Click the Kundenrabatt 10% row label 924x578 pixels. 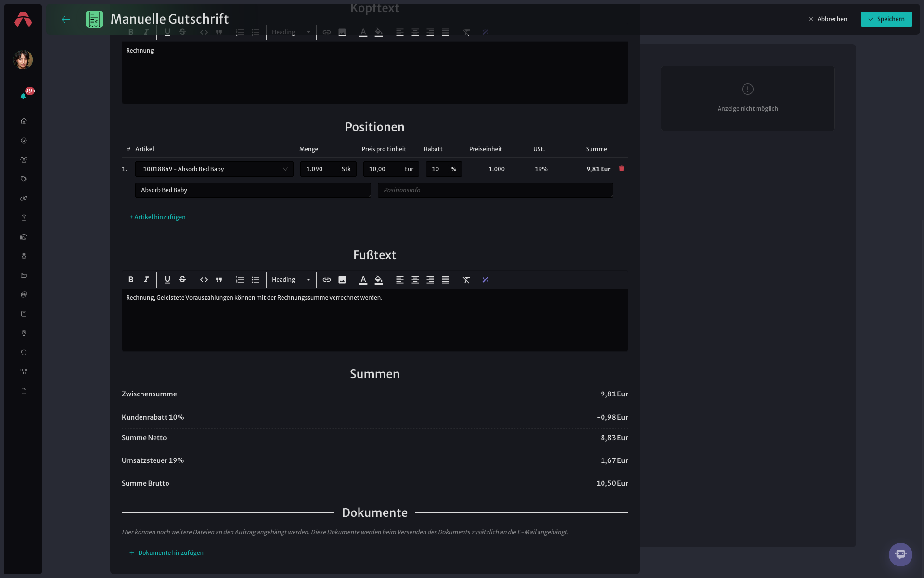tap(153, 417)
